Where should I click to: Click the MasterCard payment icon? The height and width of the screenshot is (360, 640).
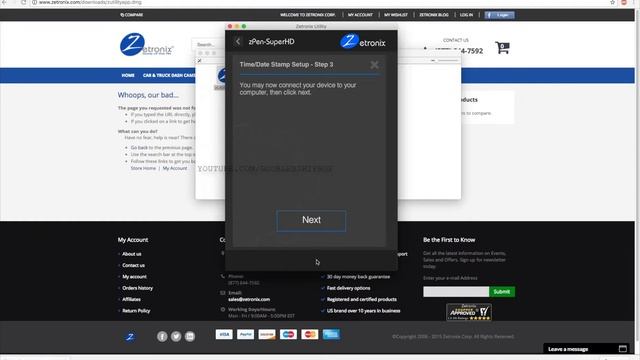[310, 335]
